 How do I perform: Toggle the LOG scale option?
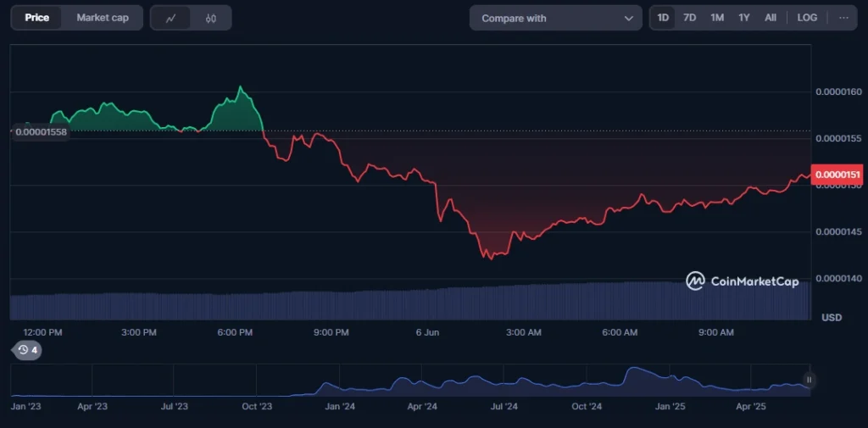pyautogui.click(x=807, y=18)
